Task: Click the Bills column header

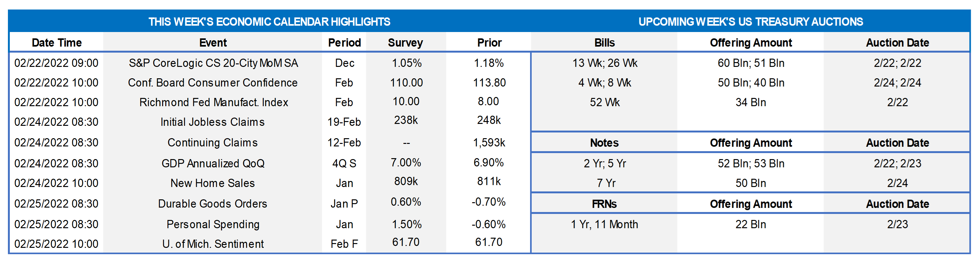Action: pos(604,43)
